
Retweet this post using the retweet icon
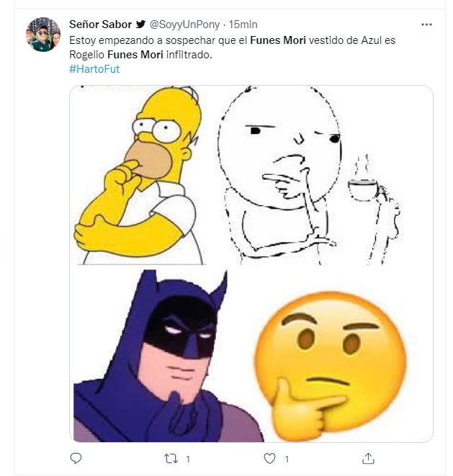(x=171, y=458)
